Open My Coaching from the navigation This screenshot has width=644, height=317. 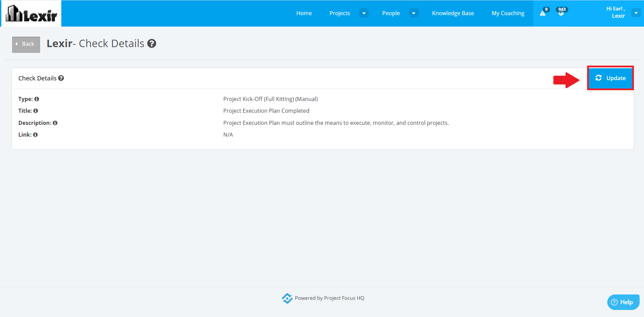tap(508, 13)
